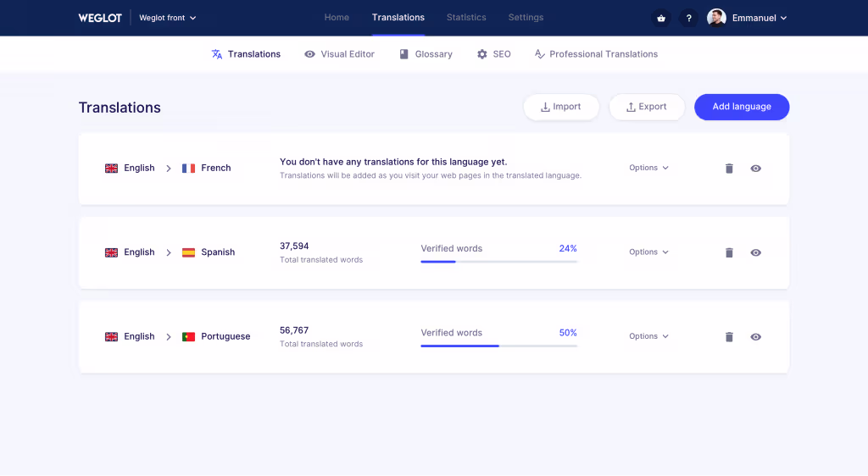Open the French language name

216,168
